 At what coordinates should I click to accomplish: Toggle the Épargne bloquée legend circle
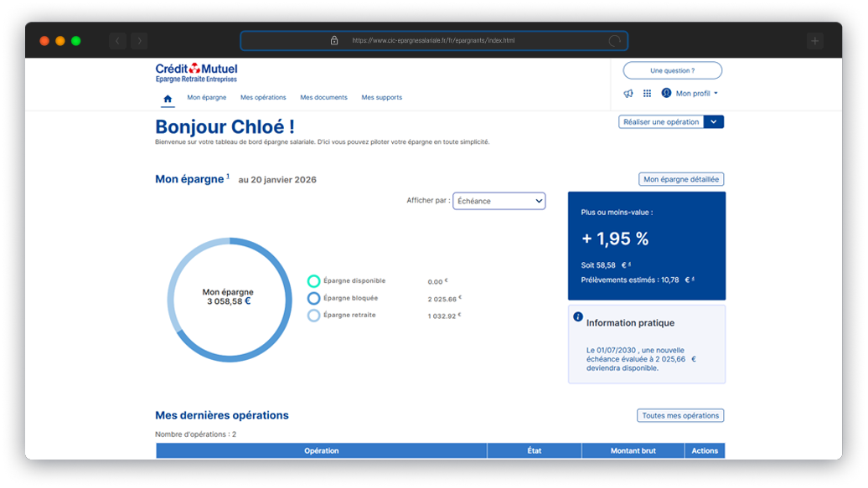[x=313, y=299]
